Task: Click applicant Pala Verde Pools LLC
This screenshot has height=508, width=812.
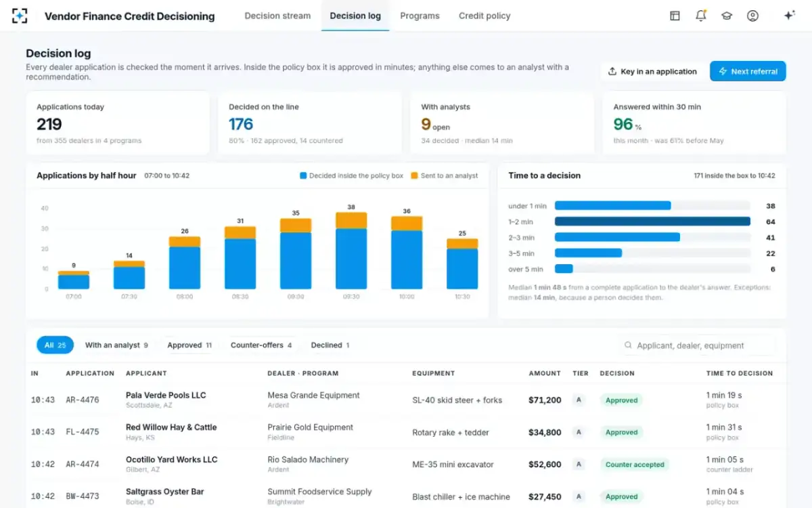Action: coord(166,395)
